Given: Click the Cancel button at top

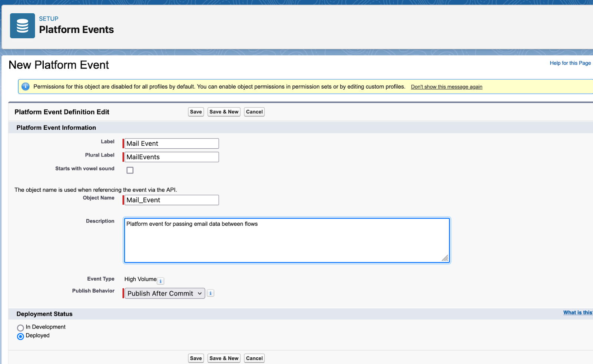Looking at the screenshot, I should (x=254, y=112).
